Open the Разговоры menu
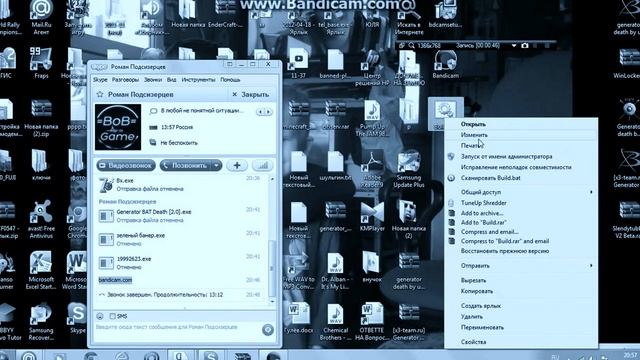Viewport: 640px width, 360px height. pyautogui.click(x=125, y=80)
